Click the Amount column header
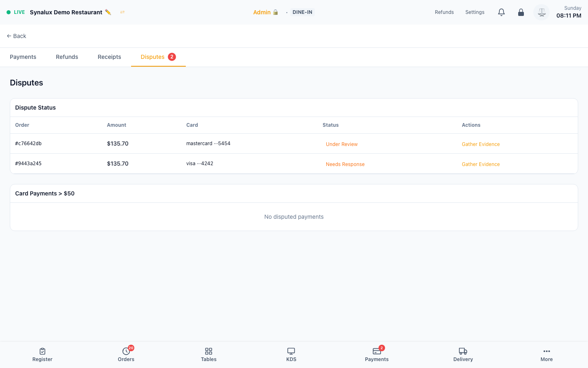 tap(116, 125)
